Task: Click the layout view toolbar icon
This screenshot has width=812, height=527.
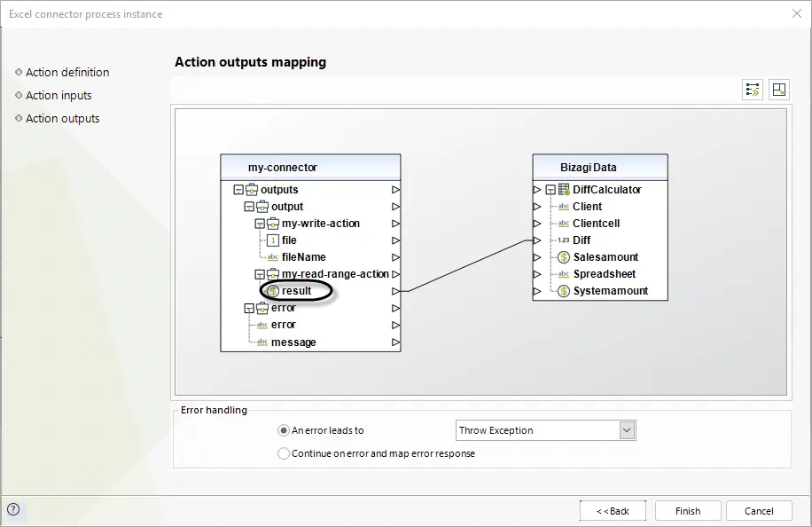Action: click(x=778, y=90)
